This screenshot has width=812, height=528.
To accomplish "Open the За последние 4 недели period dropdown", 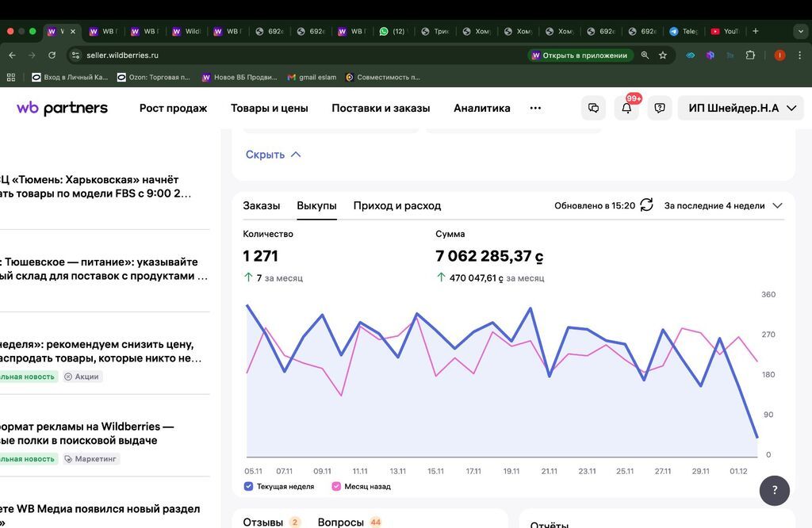I will pos(723,205).
